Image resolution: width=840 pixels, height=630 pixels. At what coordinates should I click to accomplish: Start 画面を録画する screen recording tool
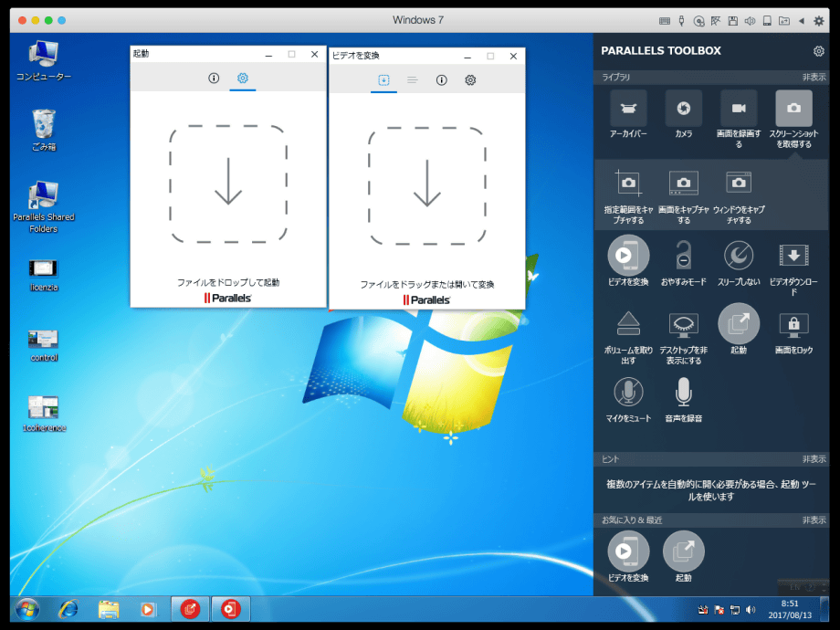[x=739, y=119]
